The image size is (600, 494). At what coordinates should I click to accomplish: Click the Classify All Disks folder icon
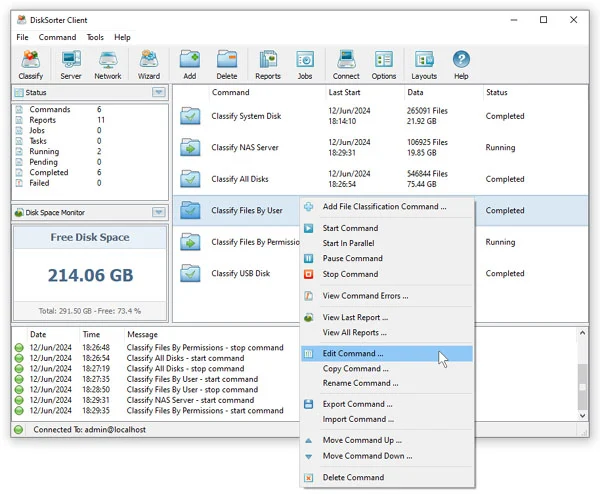click(x=190, y=179)
